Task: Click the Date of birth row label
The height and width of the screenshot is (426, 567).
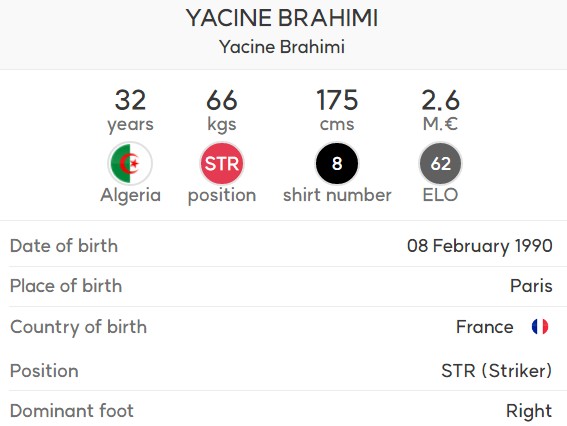Action: [64, 246]
